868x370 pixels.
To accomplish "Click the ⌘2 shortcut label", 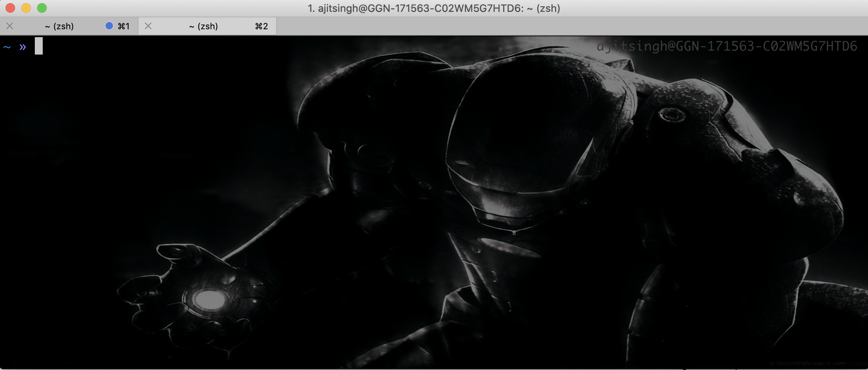I will coord(262,26).
